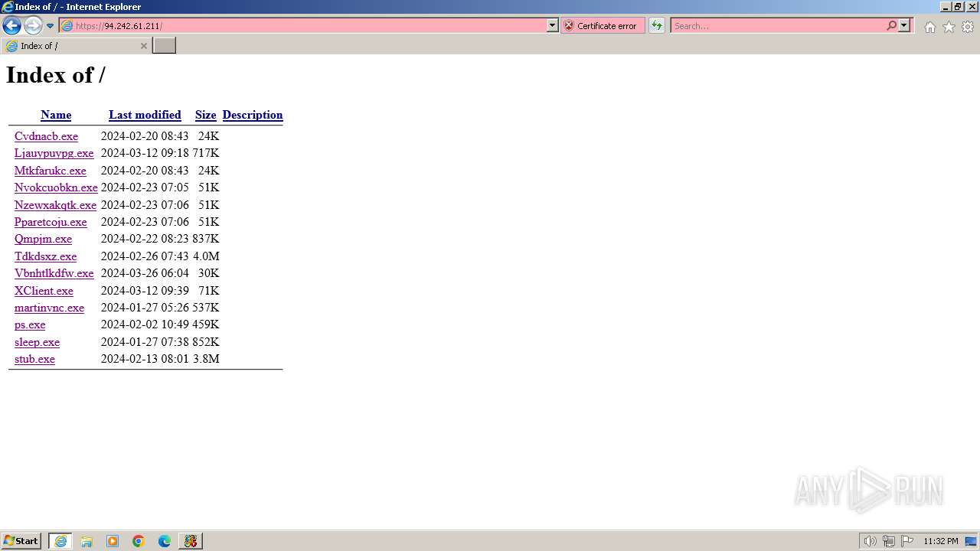Click Show Desktop button in tray

tap(972, 541)
